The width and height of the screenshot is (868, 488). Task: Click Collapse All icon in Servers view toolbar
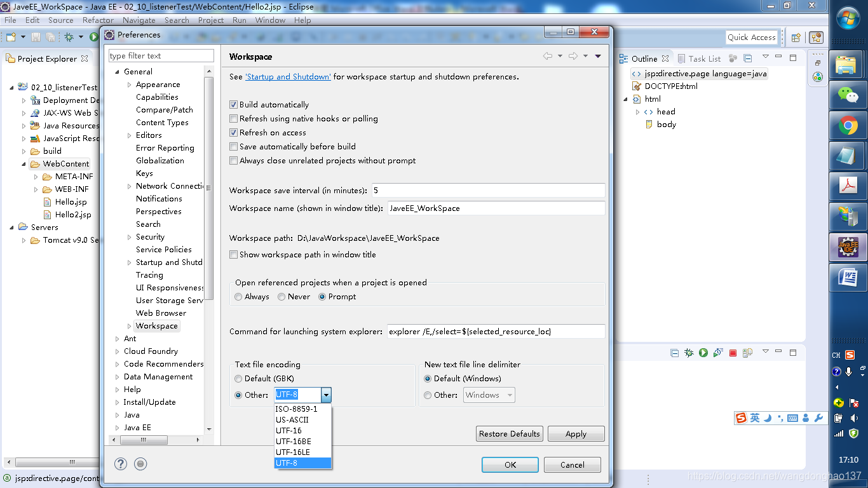point(675,353)
